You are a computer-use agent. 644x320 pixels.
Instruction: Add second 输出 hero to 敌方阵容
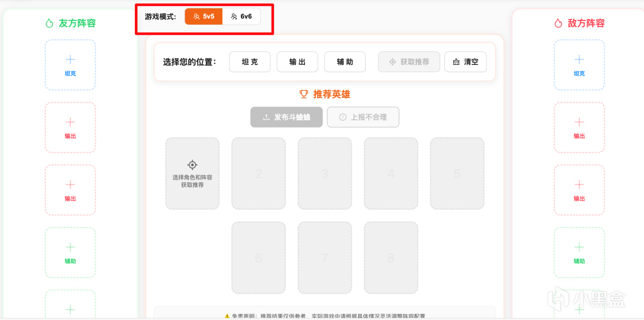(579, 190)
